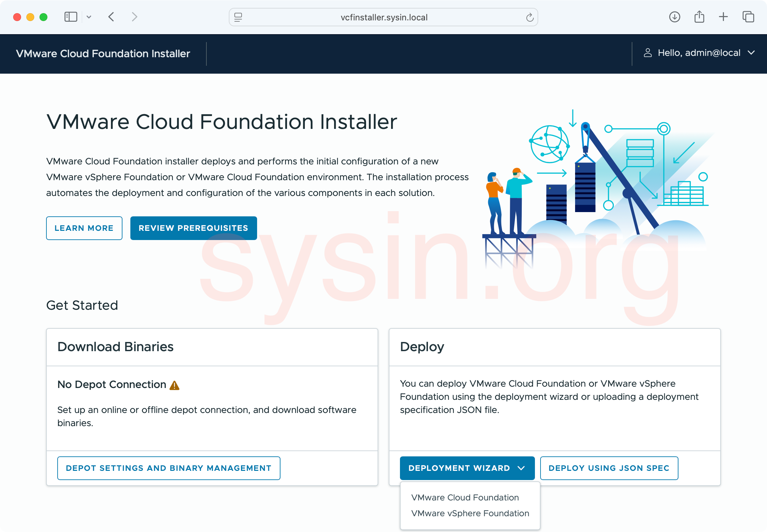Select VMware Cloud Foundation from the wizard menu
The width and height of the screenshot is (767, 532).
click(x=465, y=497)
